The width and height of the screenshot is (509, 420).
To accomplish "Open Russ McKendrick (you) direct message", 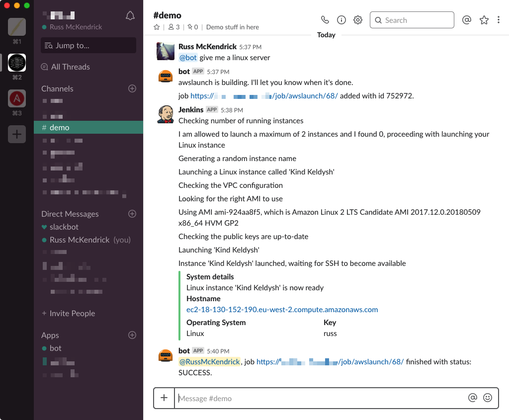I will pos(86,240).
